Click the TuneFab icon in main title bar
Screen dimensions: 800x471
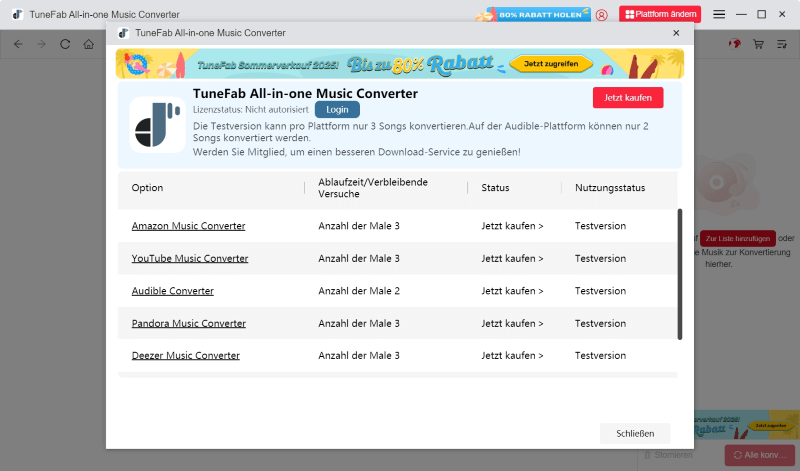(17, 14)
